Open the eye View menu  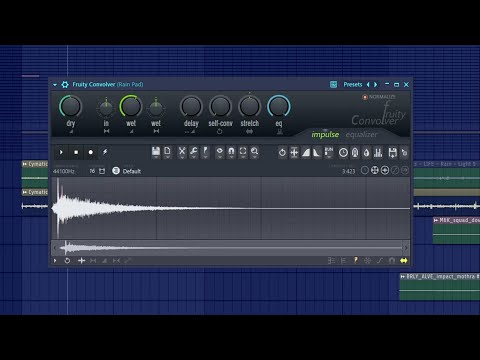coord(220,152)
